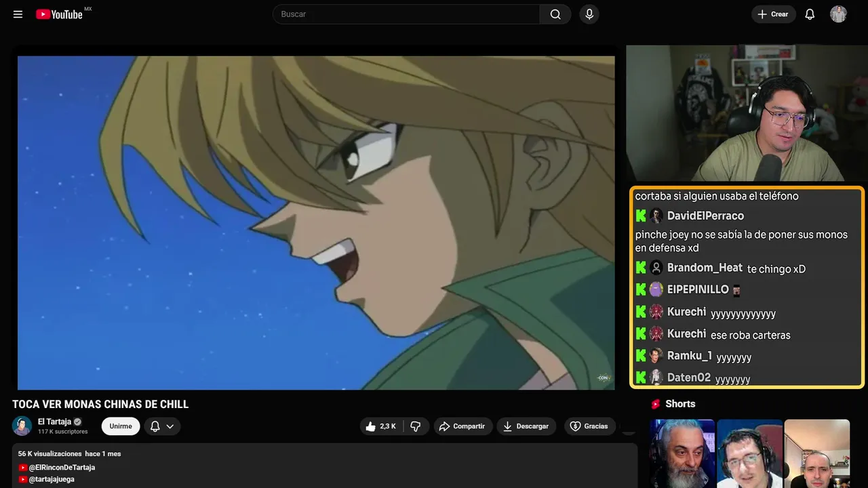This screenshot has height=488, width=868.
Task: Click the verified badge beside El Tartaja
Action: [x=77, y=422]
